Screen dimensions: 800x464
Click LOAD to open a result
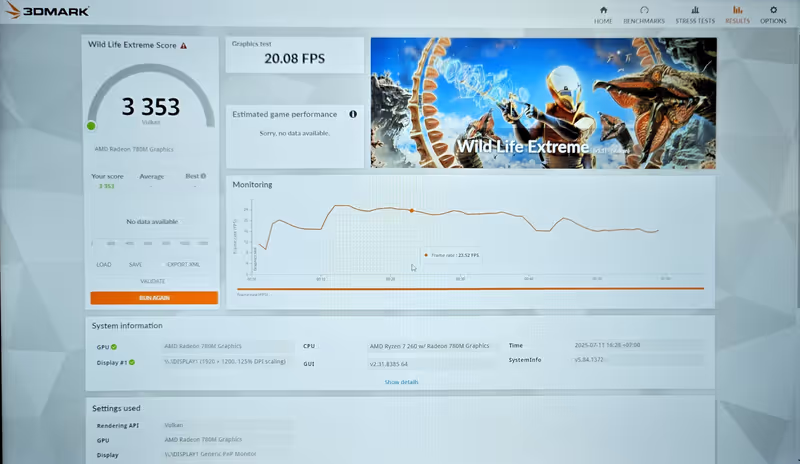click(104, 265)
